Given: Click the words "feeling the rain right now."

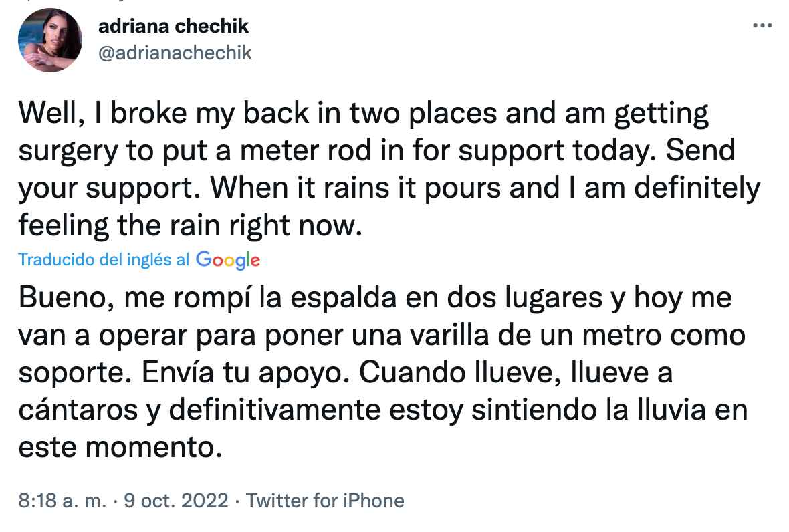Looking at the screenshot, I should pyautogui.click(x=190, y=227).
